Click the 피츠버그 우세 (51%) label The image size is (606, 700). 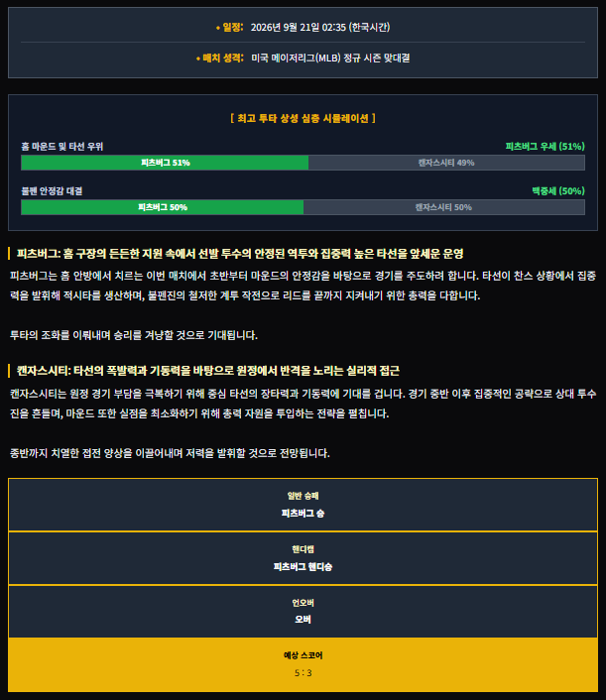(x=545, y=147)
